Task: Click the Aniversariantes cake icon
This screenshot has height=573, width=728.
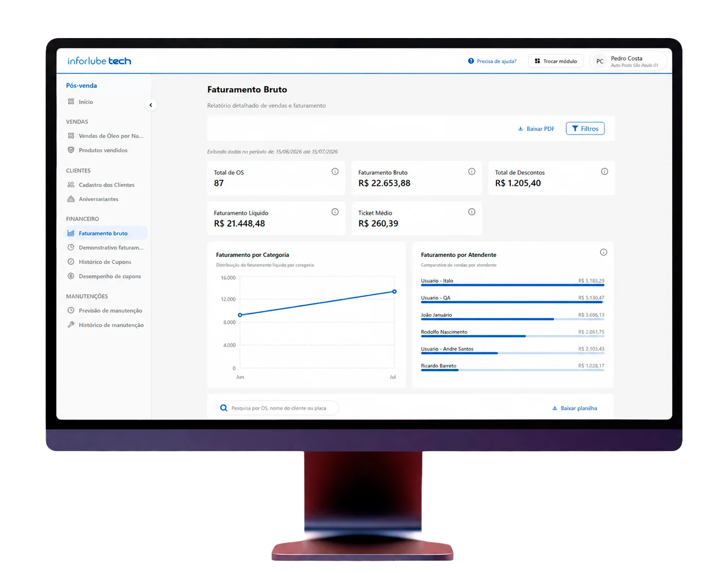Action: 71,199
